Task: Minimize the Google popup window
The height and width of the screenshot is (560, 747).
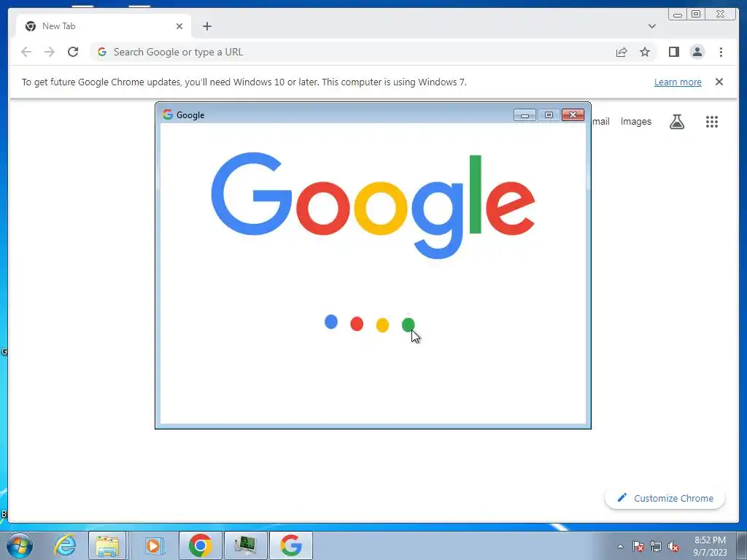Action: pos(525,114)
